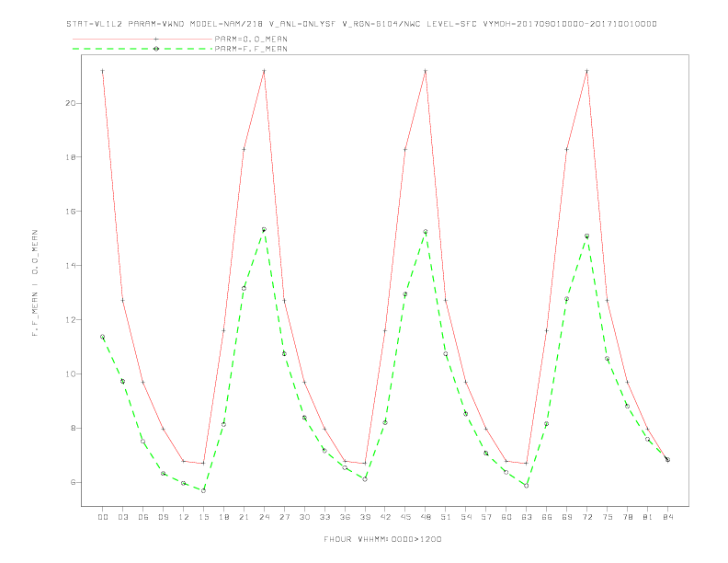Click the red solid legend line sample
728x563 pixels.
point(142,39)
